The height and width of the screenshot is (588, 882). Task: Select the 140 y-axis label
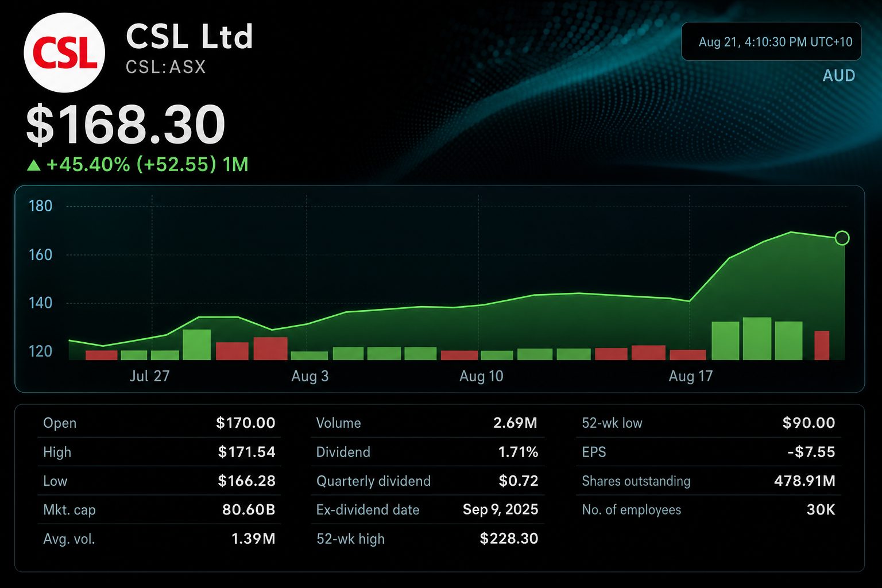40,303
